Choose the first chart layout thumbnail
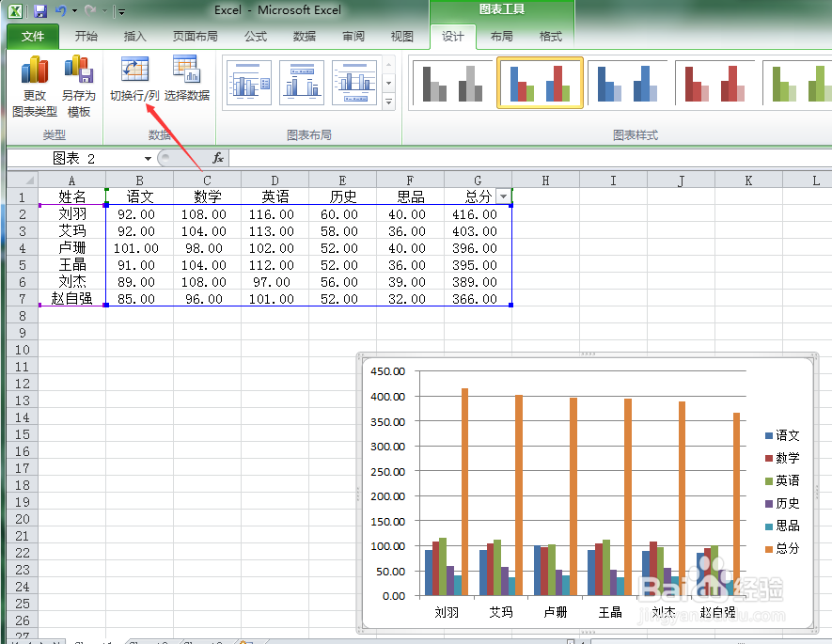The height and width of the screenshot is (644, 832). (249, 83)
